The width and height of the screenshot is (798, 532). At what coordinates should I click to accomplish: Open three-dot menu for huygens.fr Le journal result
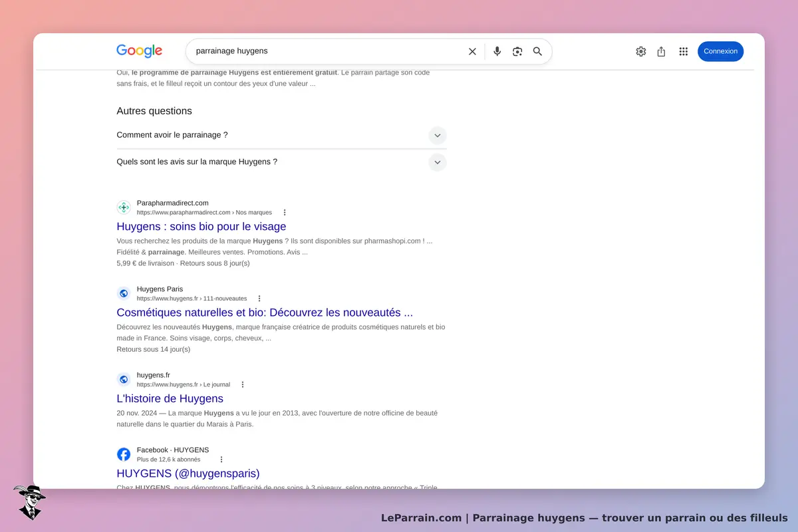(x=243, y=384)
